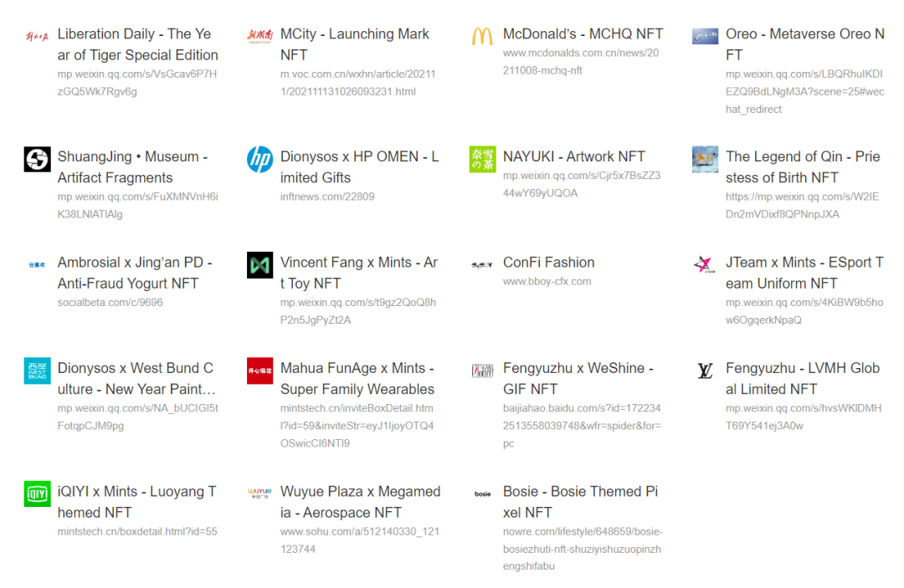The width and height of the screenshot is (904, 588).
Task: Click the HP logo icon
Action: coord(259,159)
